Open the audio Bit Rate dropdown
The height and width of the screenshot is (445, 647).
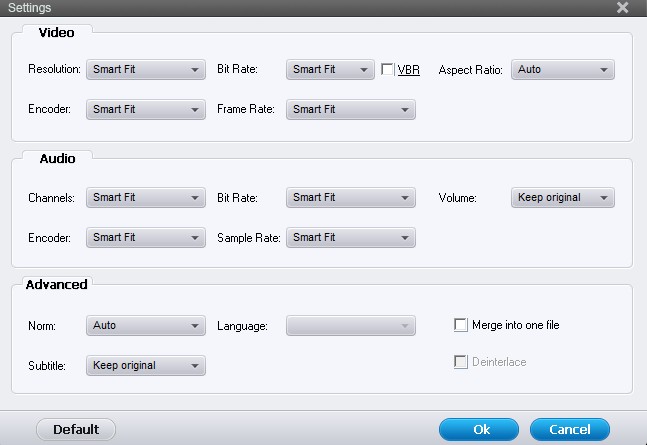pos(350,198)
